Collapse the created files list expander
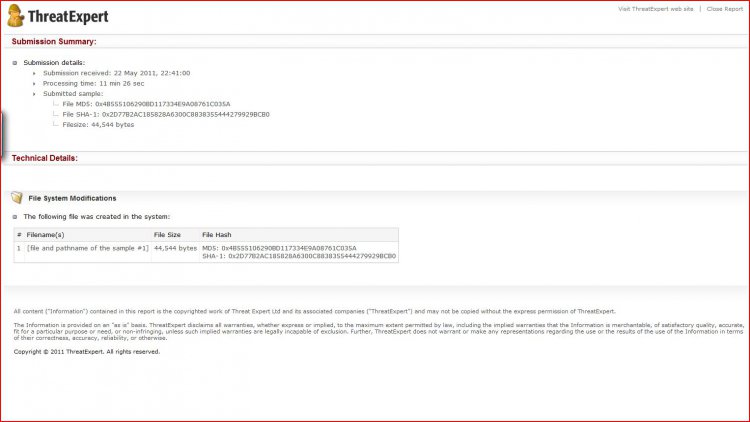Screen dimensions: 750x422 pyautogui.click(x=15, y=217)
